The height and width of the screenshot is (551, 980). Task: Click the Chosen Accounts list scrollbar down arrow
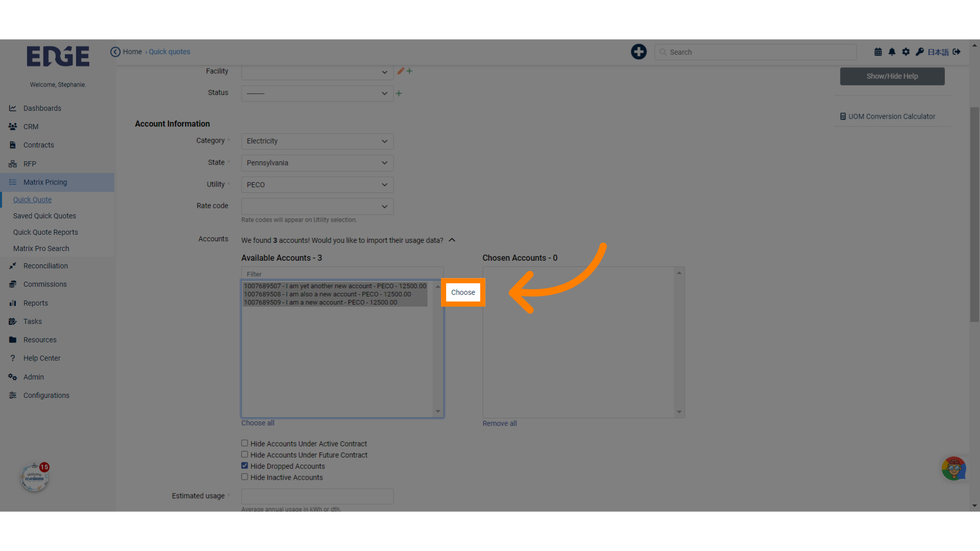click(x=679, y=412)
